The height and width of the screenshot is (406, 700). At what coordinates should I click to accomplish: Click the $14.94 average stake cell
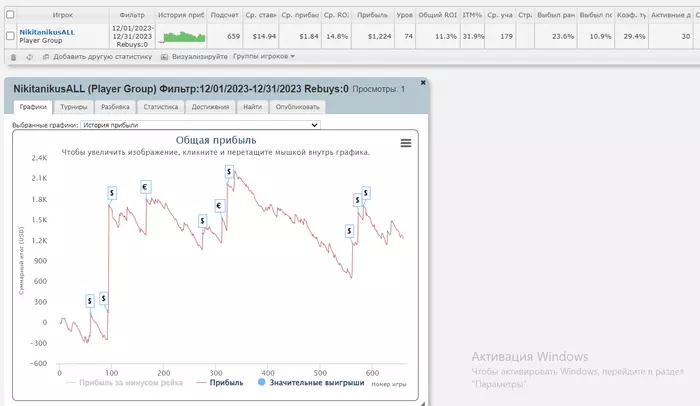pyautogui.click(x=261, y=36)
